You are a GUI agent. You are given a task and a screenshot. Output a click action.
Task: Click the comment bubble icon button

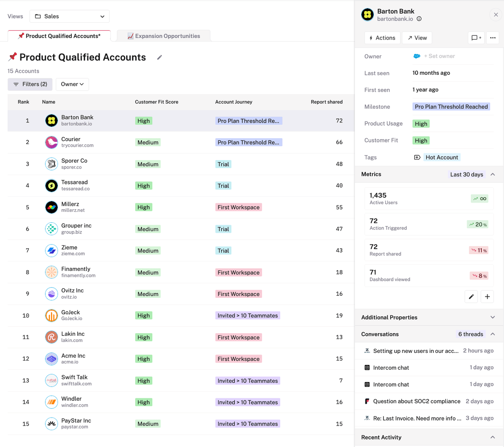(x=476, y=38)
